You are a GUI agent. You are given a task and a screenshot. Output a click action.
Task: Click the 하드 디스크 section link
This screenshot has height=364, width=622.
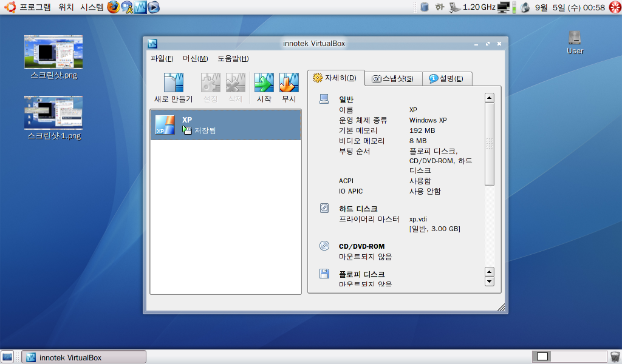click(x=358, y=209)
